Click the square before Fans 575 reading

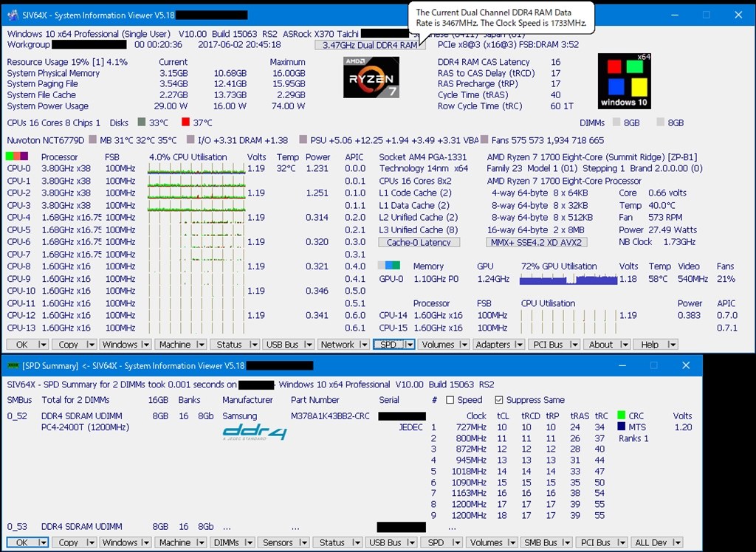[x=484, y=139]
